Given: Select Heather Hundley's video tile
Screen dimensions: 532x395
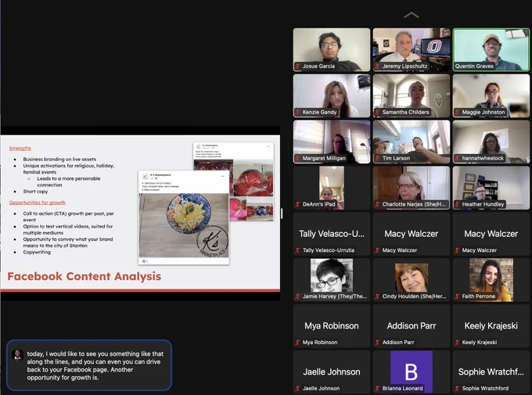Looking at the screenshot, I should pos(491,188).
